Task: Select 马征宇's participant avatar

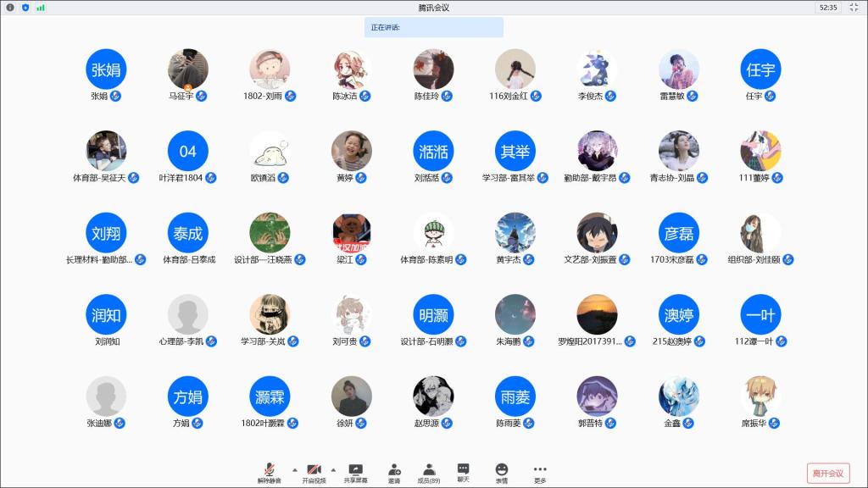Action: pos(187,69)
